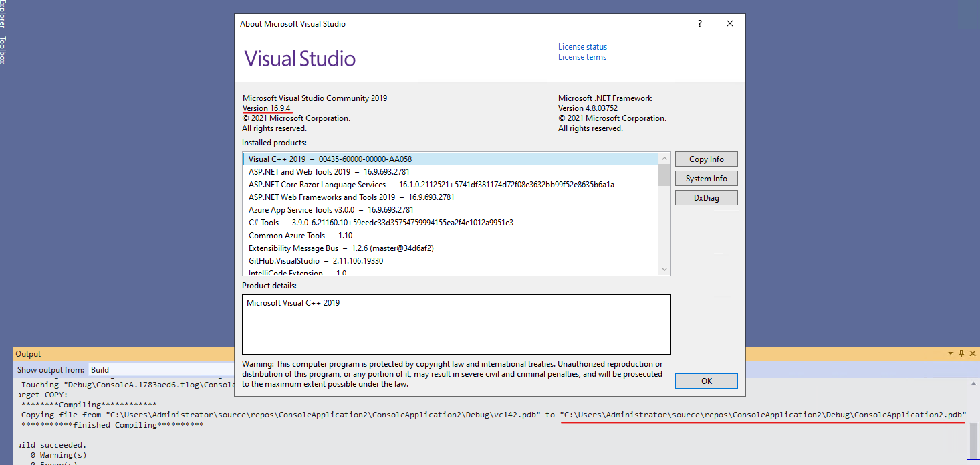Click the installed products scrollbar thumb

[x=664, y=175]
